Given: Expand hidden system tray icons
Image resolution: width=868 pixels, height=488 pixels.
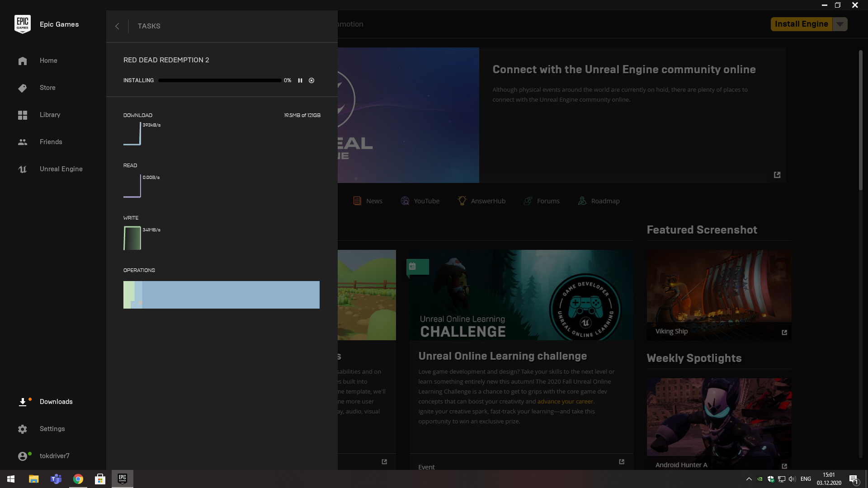Looking at the screenshot, I should tap(749, 479).
